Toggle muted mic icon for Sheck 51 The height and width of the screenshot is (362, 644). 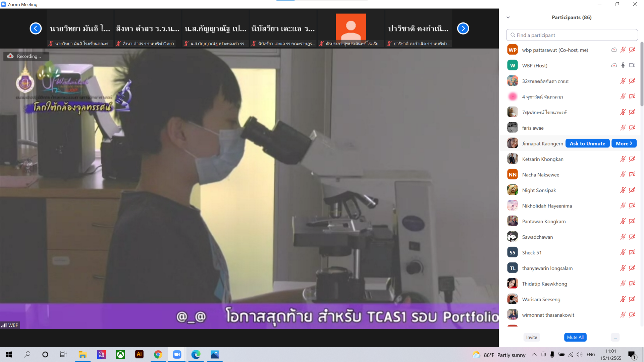click(x=623, y=252)
